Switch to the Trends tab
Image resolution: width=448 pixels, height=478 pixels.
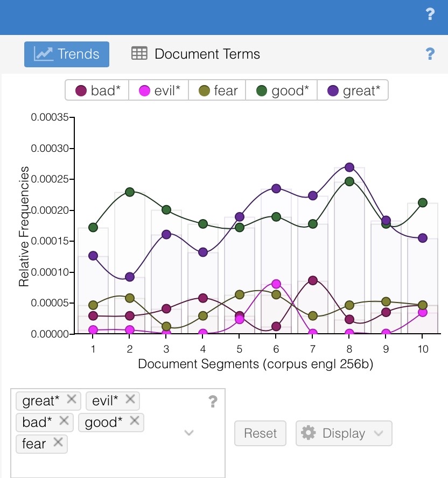click(67, 54)
